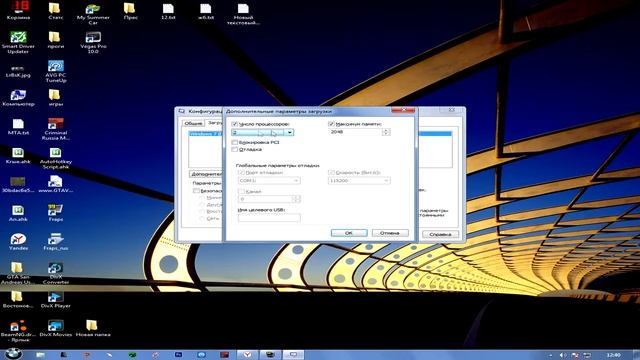The height and width of the screenshot is (360, 640).
Task: Select the AutoHotkey Script.ahk file icon
Action: [x=56, y=158]
